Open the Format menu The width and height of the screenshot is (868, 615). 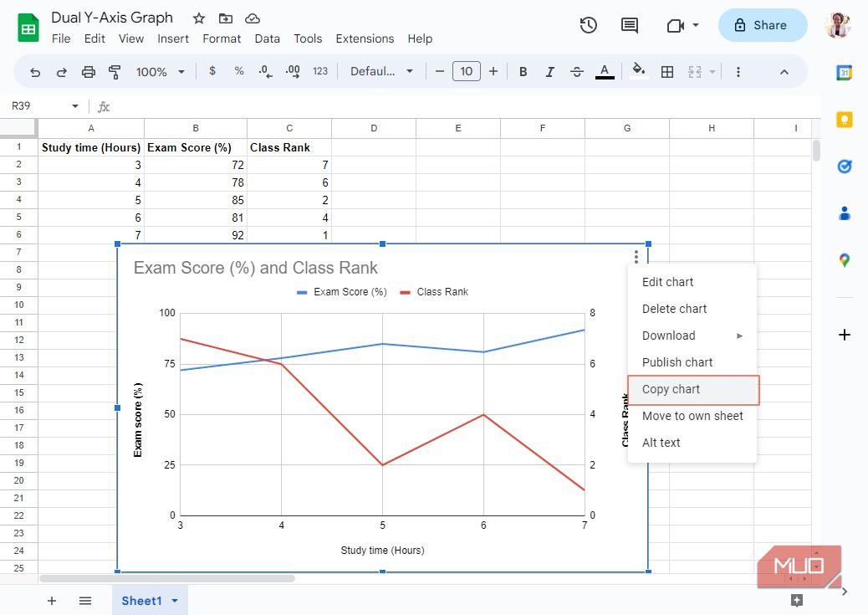tap(222, 38)
